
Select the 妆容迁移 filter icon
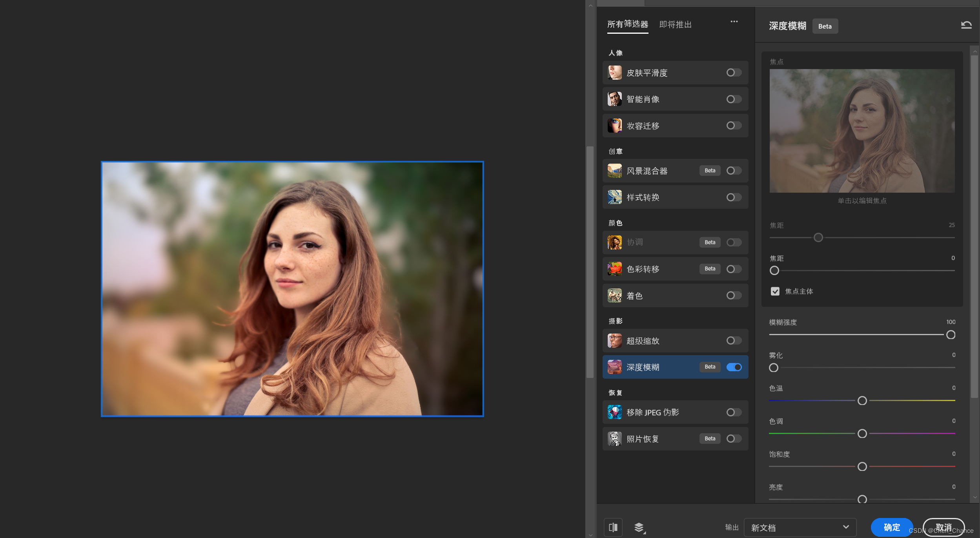tap(614, 126)
